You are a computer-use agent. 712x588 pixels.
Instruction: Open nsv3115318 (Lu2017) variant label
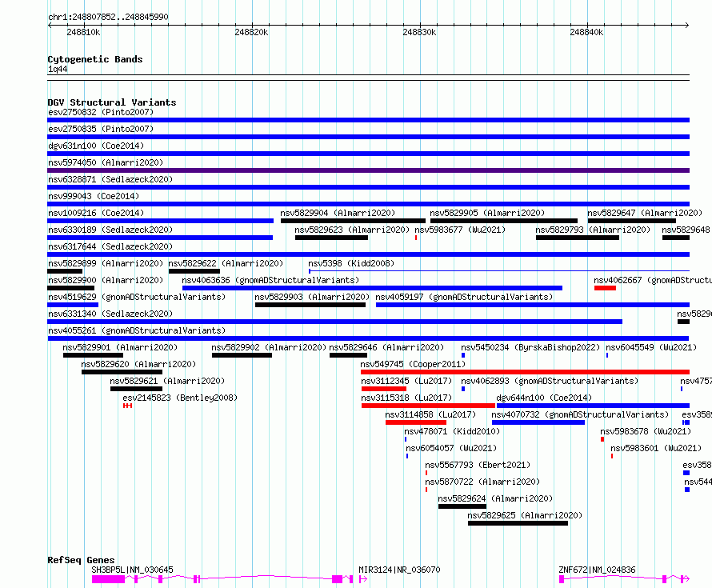click(406, 398)
